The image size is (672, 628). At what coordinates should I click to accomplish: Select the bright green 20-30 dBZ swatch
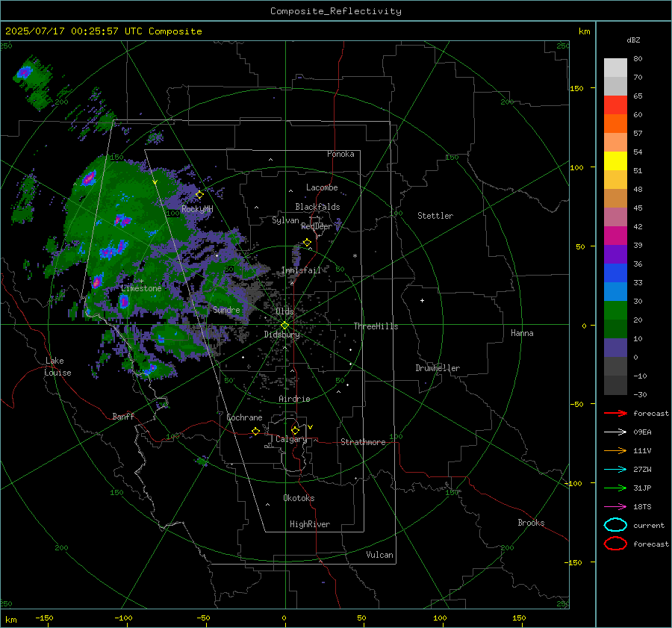615,311
